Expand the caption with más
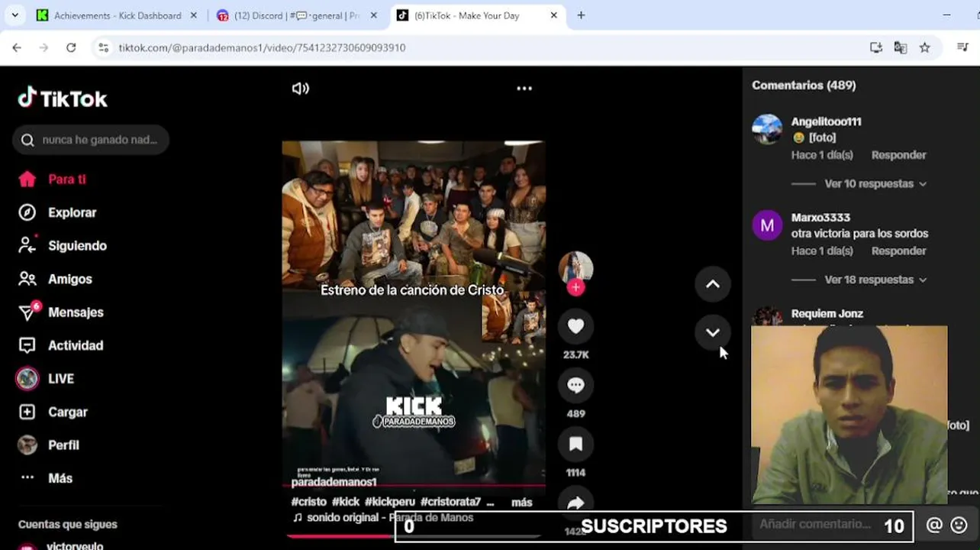Screen dimensions: 980x550 tap(521, 503)
